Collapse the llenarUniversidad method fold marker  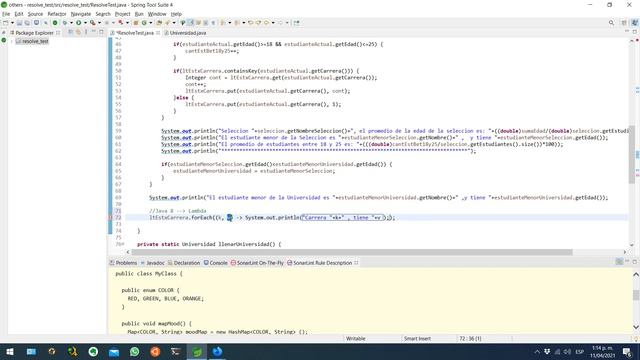pos(123,244)
